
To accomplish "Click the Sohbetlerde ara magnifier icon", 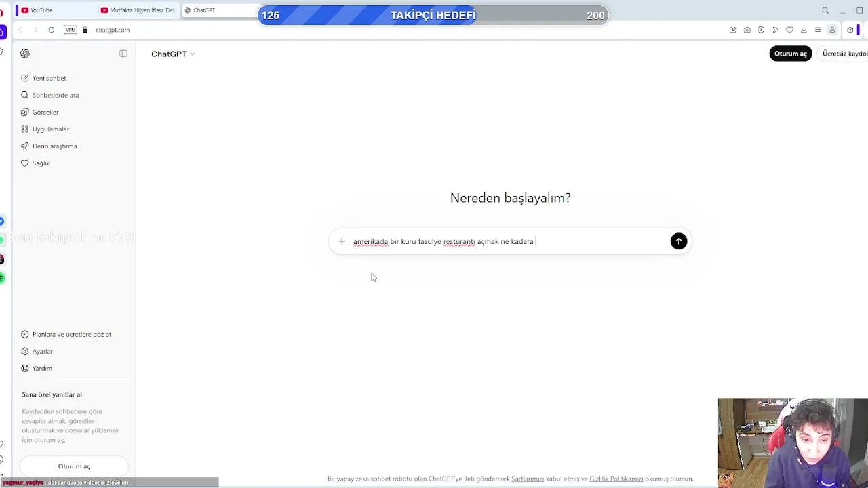I will pos(25,95).
